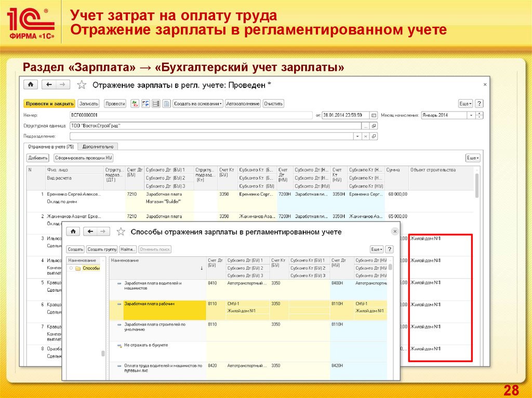Click the СМУ-1 cell under Субконто Дт (БУ)

tap(247, 304)
